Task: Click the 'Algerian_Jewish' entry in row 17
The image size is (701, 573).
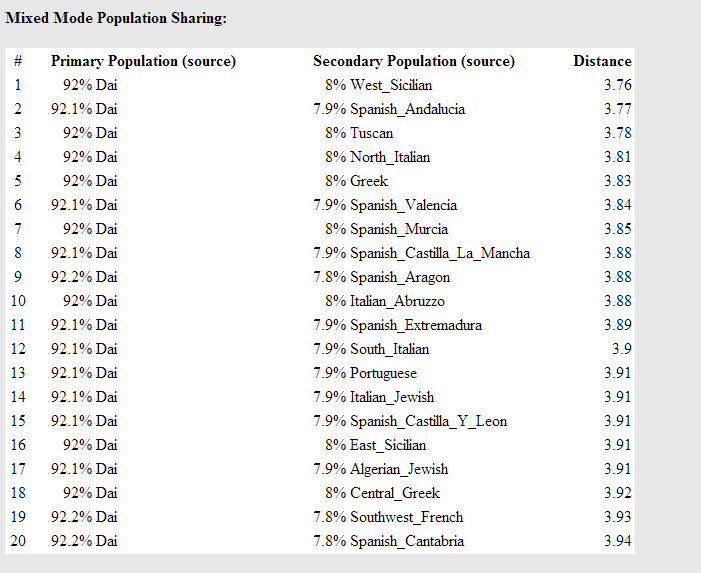Action: (x=399, y=469)
